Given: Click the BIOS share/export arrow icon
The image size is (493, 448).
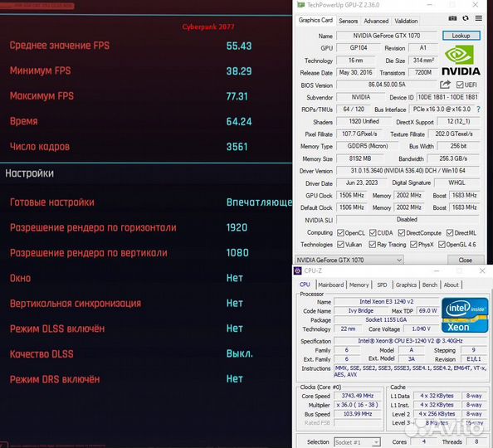Looking at the screenshot, I should pyautogui.click(x=445, y=85).
